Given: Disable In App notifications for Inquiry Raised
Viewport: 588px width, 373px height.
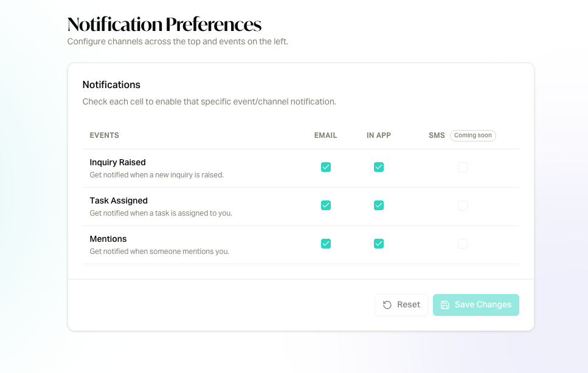Looking at the screenshot, I should pos(379,167).
